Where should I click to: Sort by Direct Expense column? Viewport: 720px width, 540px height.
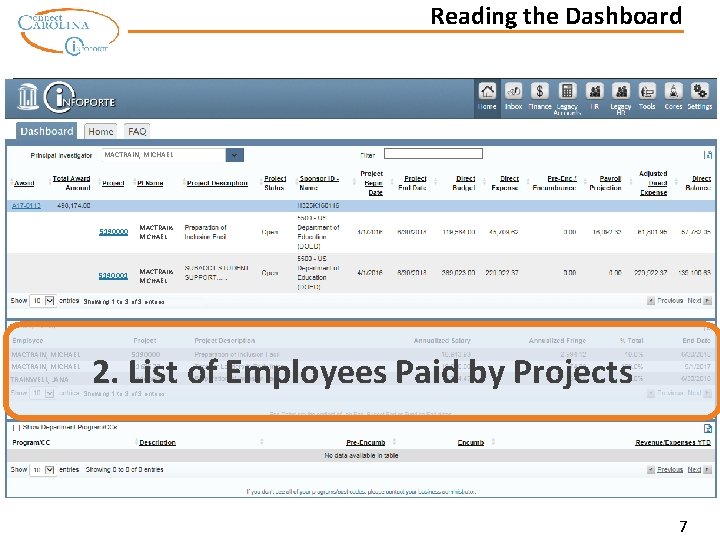(x=505, y=183)
